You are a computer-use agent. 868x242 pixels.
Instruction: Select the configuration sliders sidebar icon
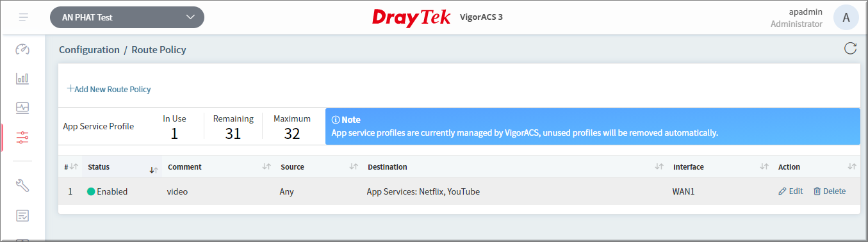[x=22, y=137]
